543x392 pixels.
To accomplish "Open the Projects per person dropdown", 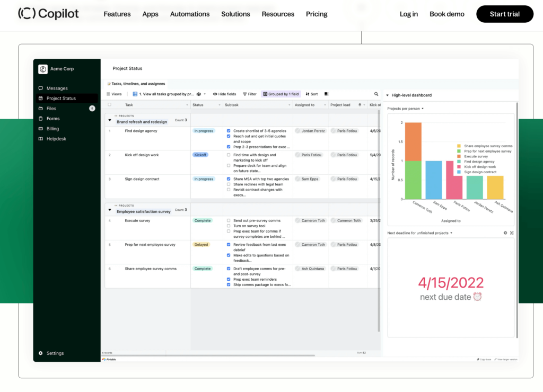I will coord(406,109).
